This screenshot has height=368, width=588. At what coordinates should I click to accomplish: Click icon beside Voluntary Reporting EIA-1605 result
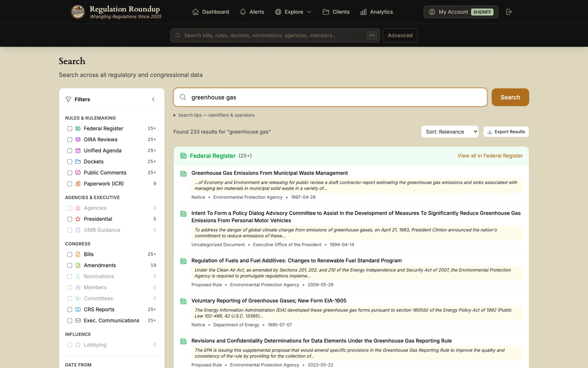(183, 301)
